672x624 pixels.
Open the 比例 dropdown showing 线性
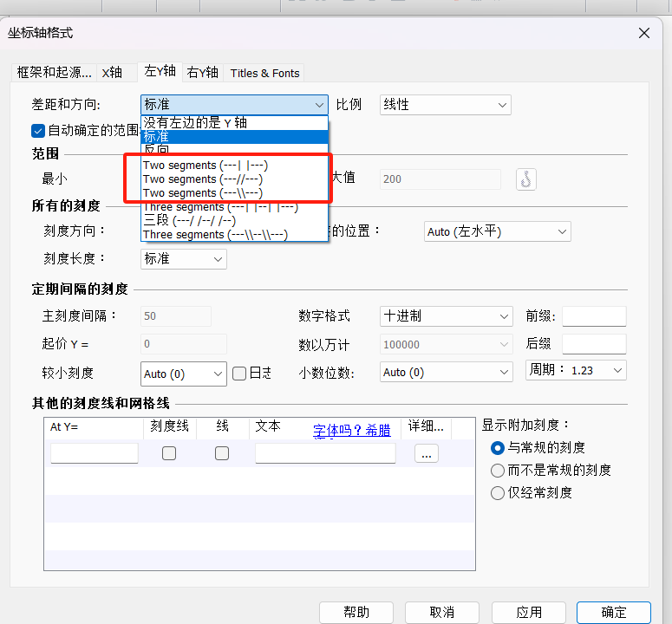445,105
